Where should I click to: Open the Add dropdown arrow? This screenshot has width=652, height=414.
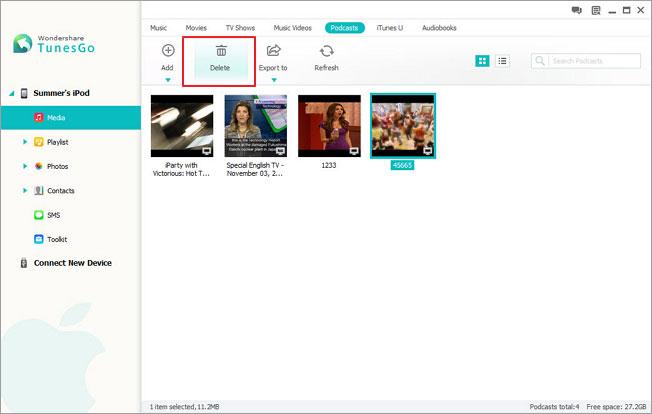(x=168, y=80)
